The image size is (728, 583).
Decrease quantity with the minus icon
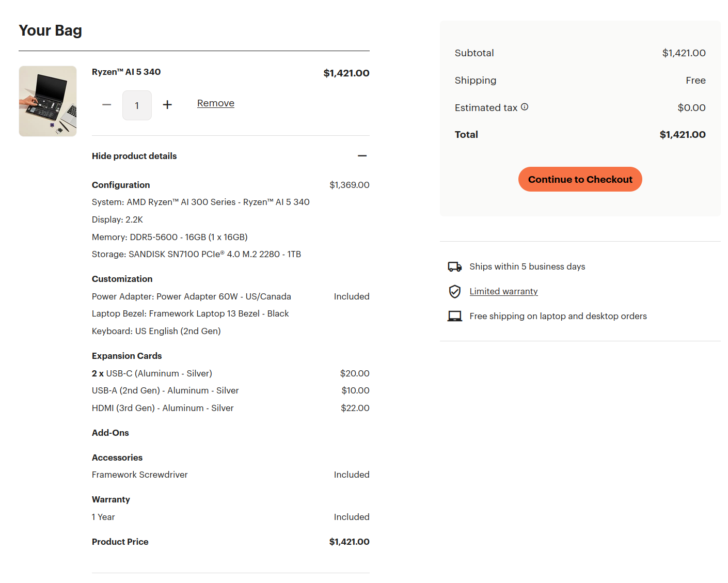tap(107, 105)
